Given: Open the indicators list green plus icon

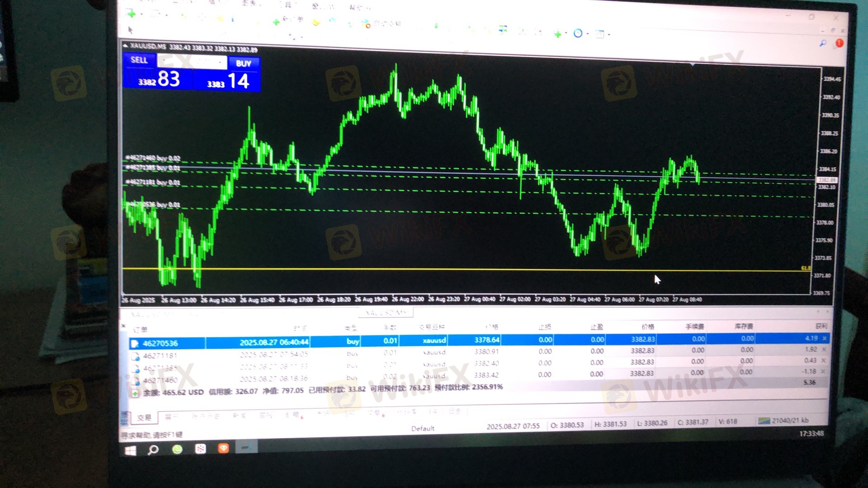Looking at the screenshot, I should pyautogui.click(x=558, y=34).
